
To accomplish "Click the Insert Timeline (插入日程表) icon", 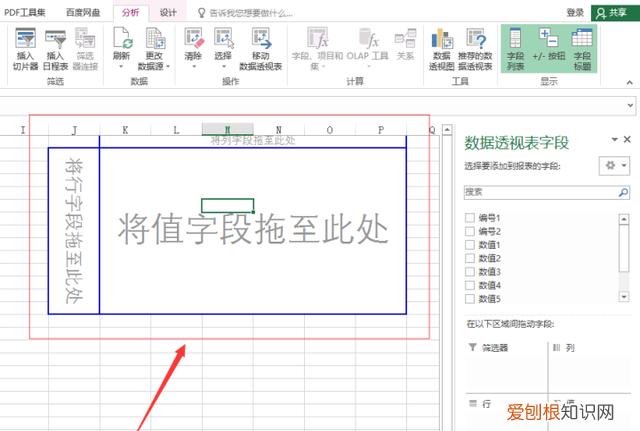I will (x=56, y=38).
